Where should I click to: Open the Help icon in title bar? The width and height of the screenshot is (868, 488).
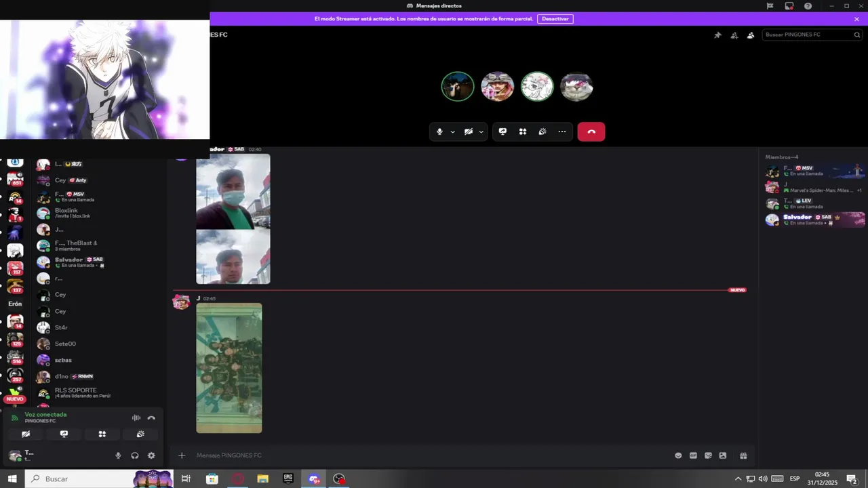point(808,6)
